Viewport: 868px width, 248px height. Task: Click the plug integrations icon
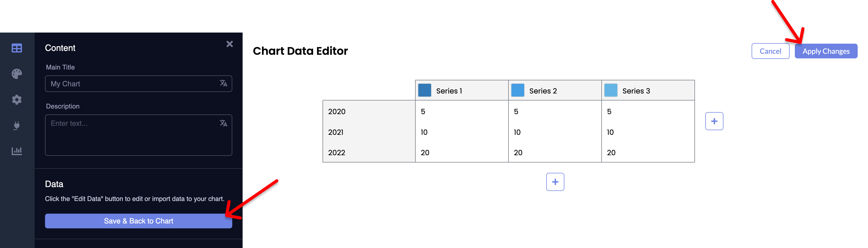pos(17,126)
